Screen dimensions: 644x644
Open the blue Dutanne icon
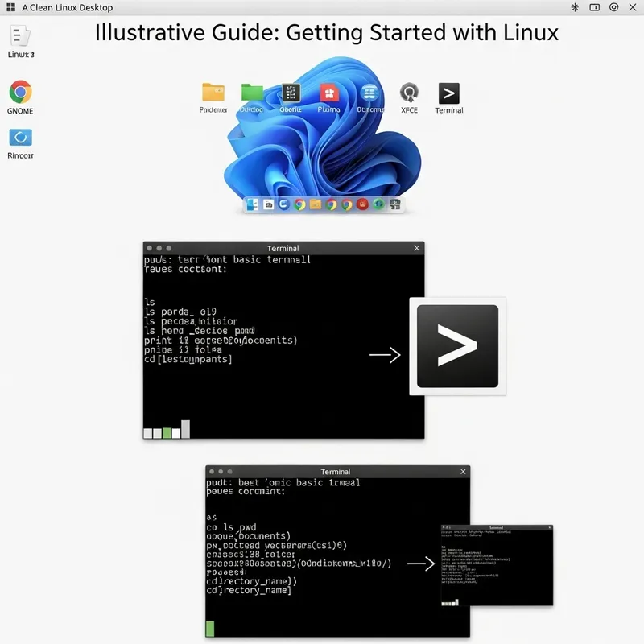pyautogui.click(x=369, y=93)
